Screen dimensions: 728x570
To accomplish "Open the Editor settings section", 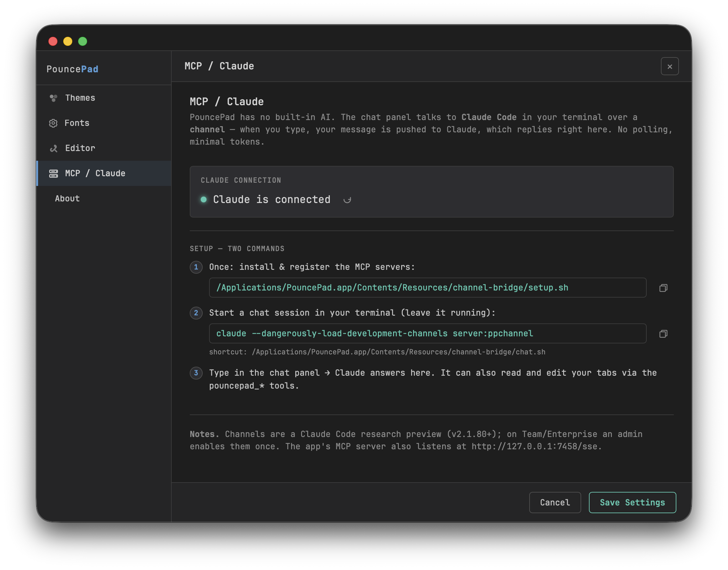I will (x=104, y=148).
